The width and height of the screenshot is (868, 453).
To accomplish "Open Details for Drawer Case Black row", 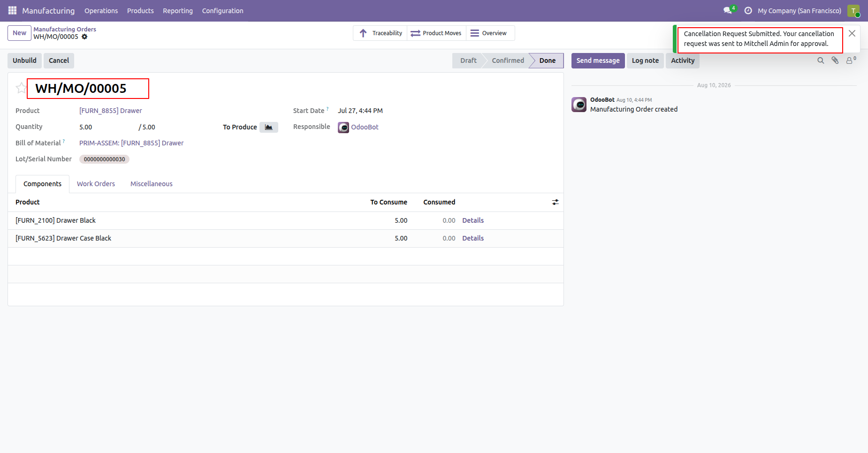I will [473, 238].
